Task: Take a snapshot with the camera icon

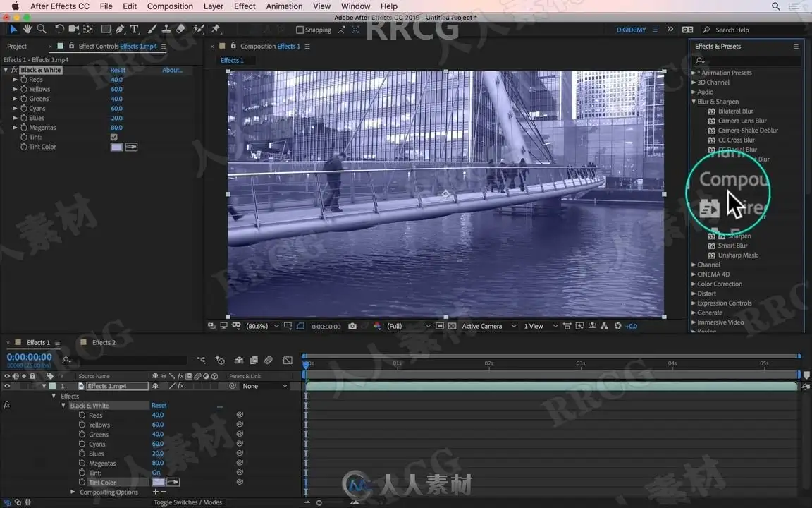Action: [352, 326]
